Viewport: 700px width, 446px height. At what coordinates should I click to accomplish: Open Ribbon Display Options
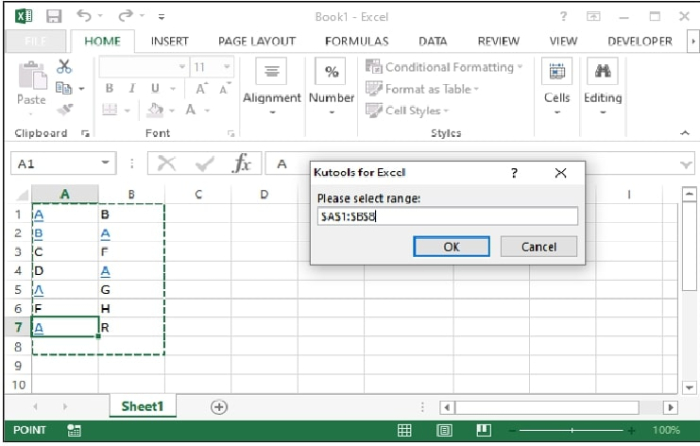click(593, 17)
